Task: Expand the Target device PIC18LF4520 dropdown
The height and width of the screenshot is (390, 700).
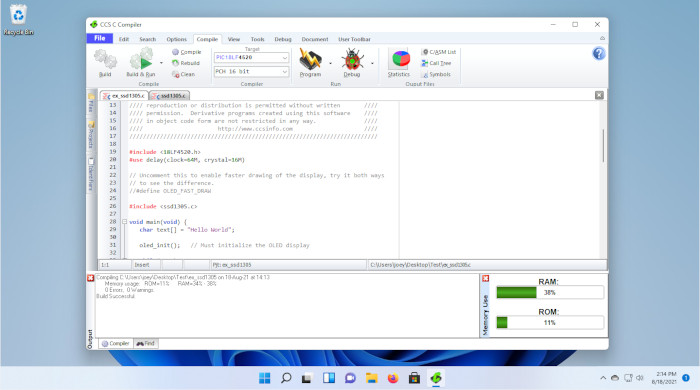Action: pos(284,58)
